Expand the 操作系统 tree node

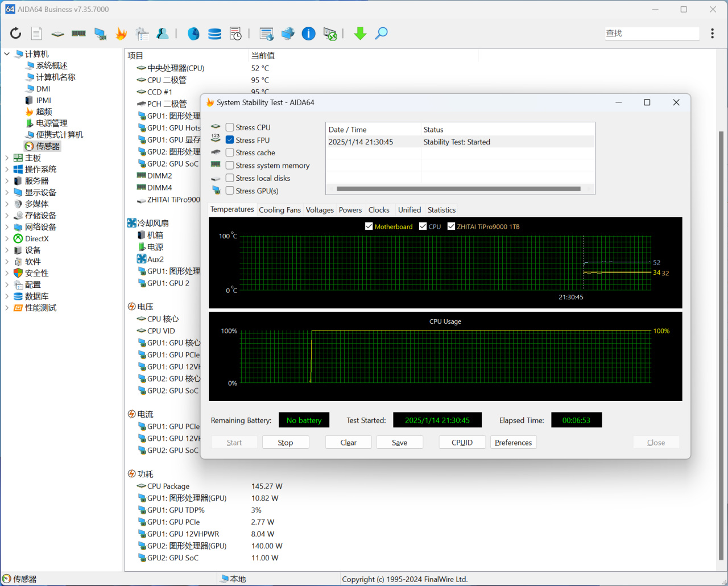[x=7, y=169]
